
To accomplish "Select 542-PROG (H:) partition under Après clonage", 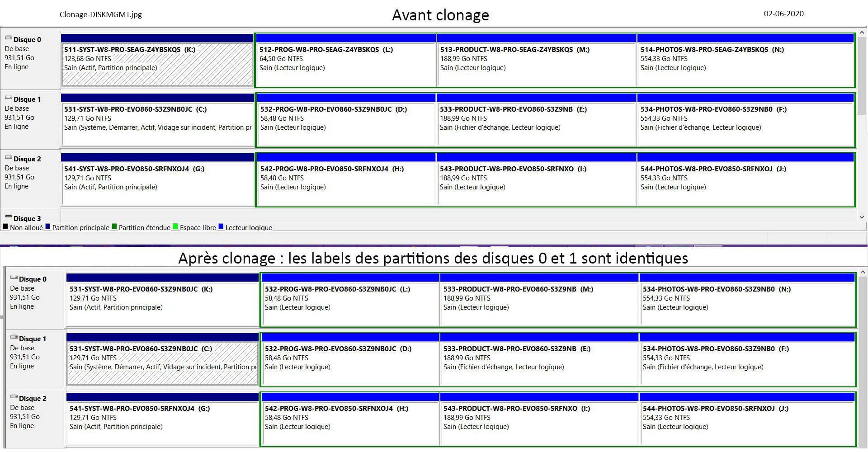I will (x=350, y=419).
